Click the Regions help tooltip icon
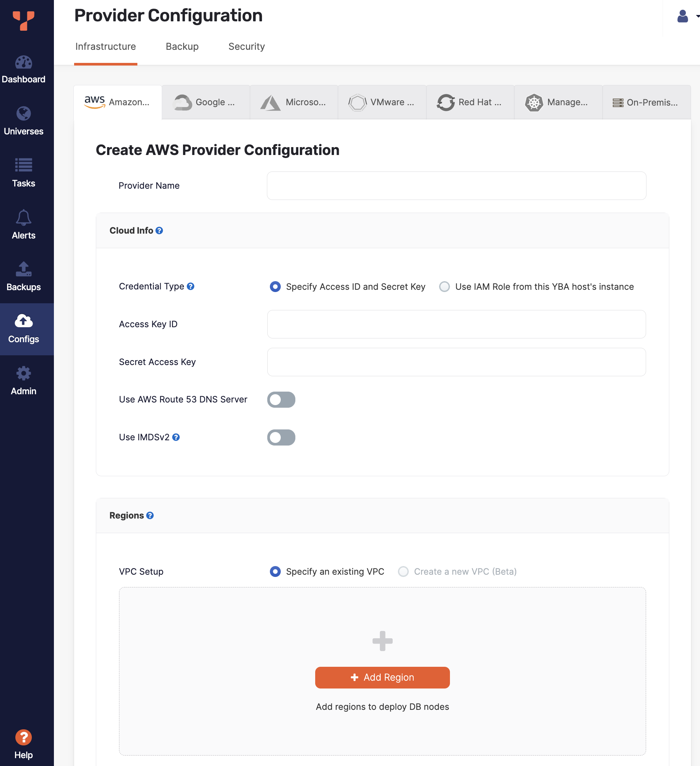 (150, 515)
